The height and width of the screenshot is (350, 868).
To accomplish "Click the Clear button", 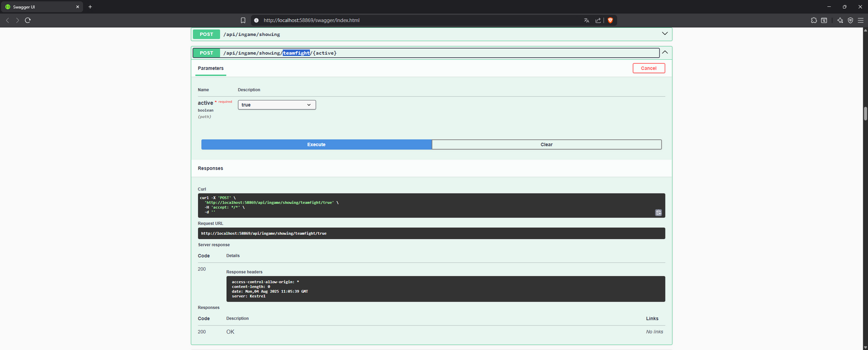I will 546,145.
